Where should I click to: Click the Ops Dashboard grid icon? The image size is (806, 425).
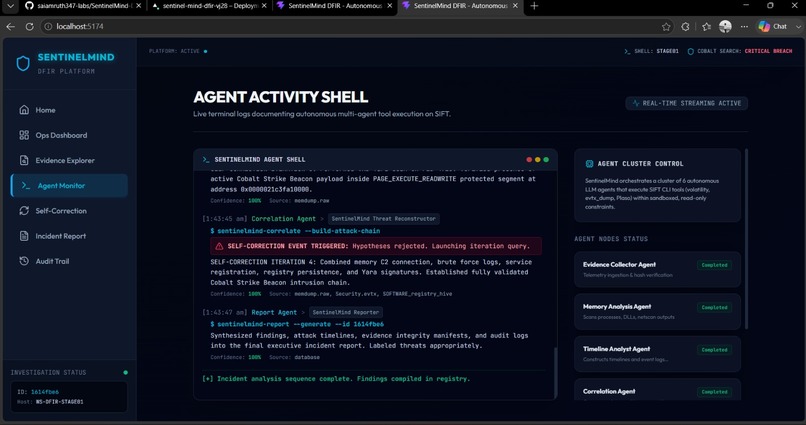pyautogui.click(x=24, y=135)
